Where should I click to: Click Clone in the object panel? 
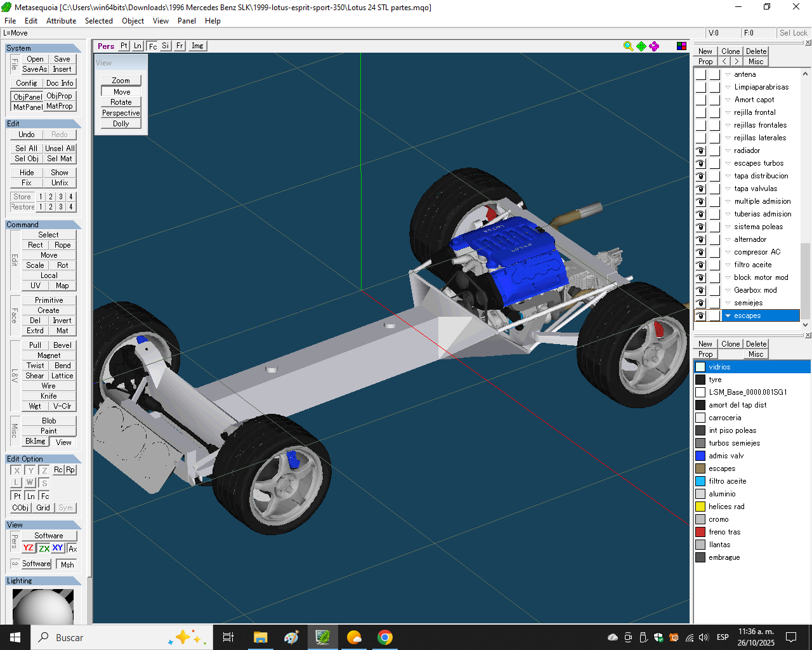[730, 51]
